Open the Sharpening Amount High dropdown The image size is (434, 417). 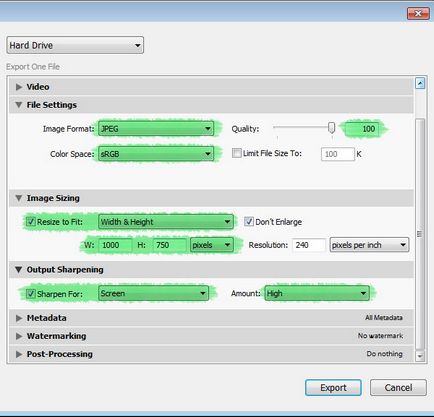click(x=317, y=293)
